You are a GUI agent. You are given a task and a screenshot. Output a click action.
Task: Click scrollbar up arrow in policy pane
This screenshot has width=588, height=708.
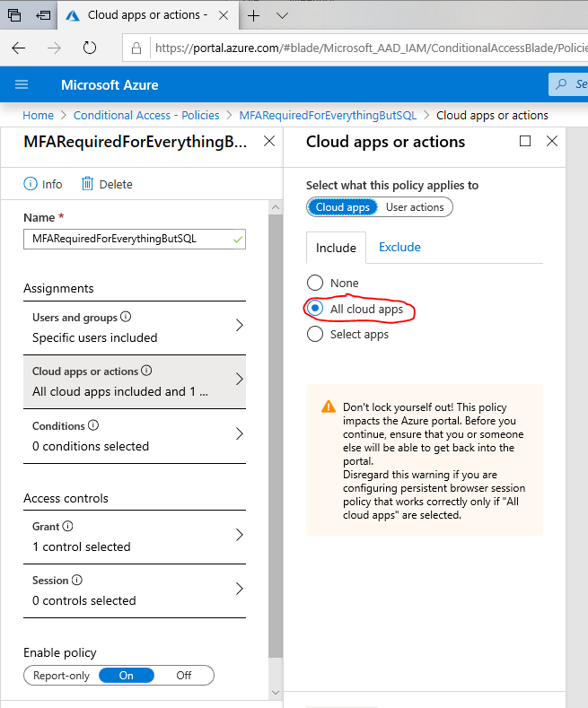click(276, 207)
